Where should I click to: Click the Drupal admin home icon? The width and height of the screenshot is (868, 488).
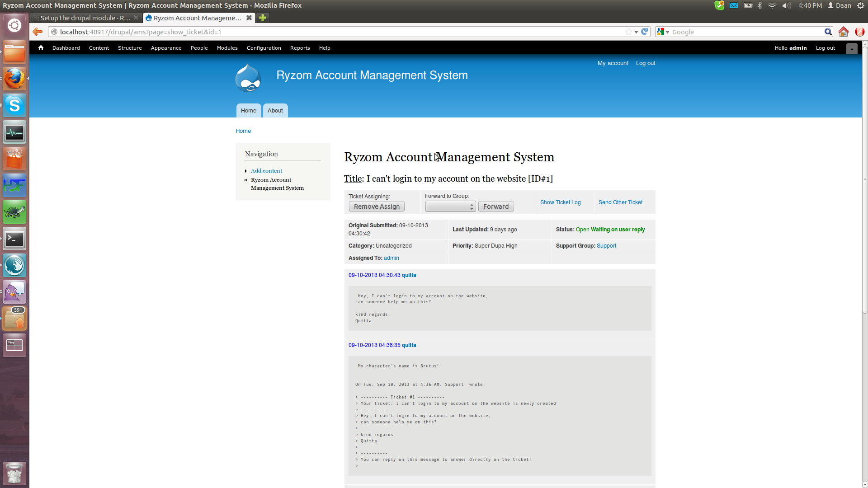point(41,47)
